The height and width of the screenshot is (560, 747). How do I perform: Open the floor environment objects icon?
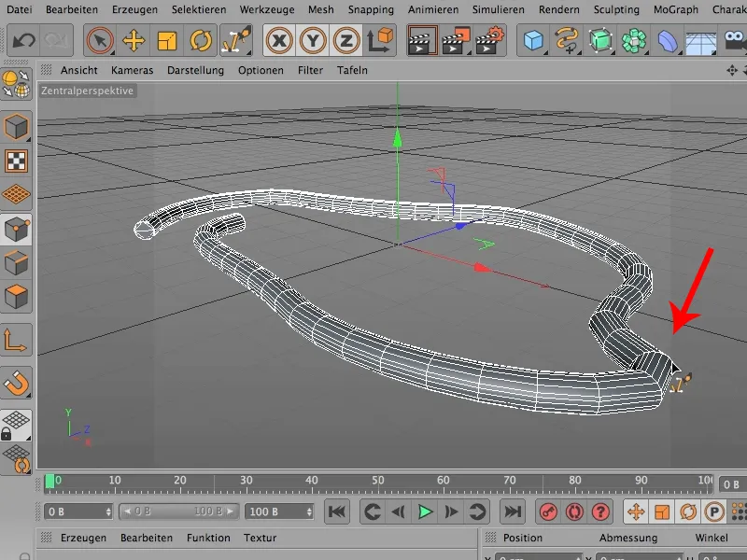(x=701, y=42)
